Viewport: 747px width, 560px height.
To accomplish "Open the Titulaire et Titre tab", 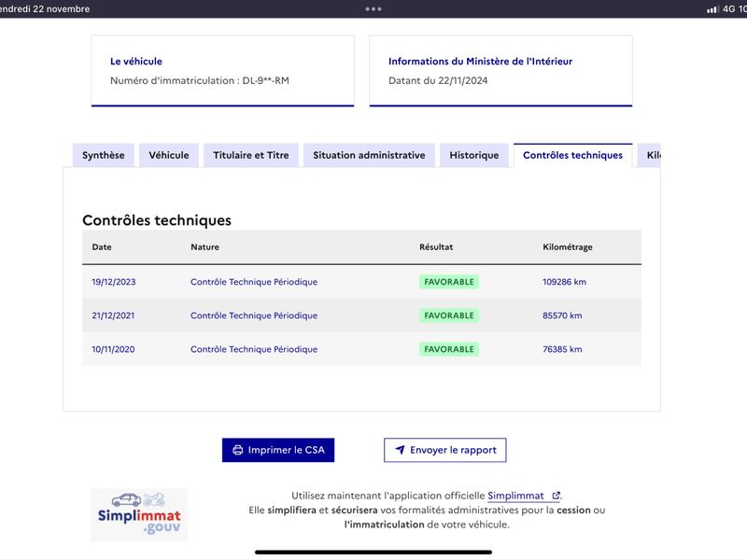I will click(251, 155).
